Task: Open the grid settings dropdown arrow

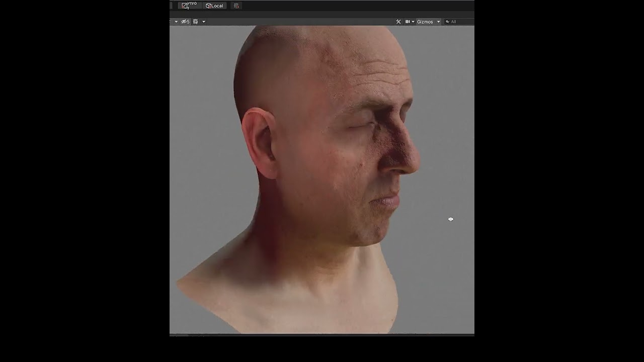Action: (204, 22)
